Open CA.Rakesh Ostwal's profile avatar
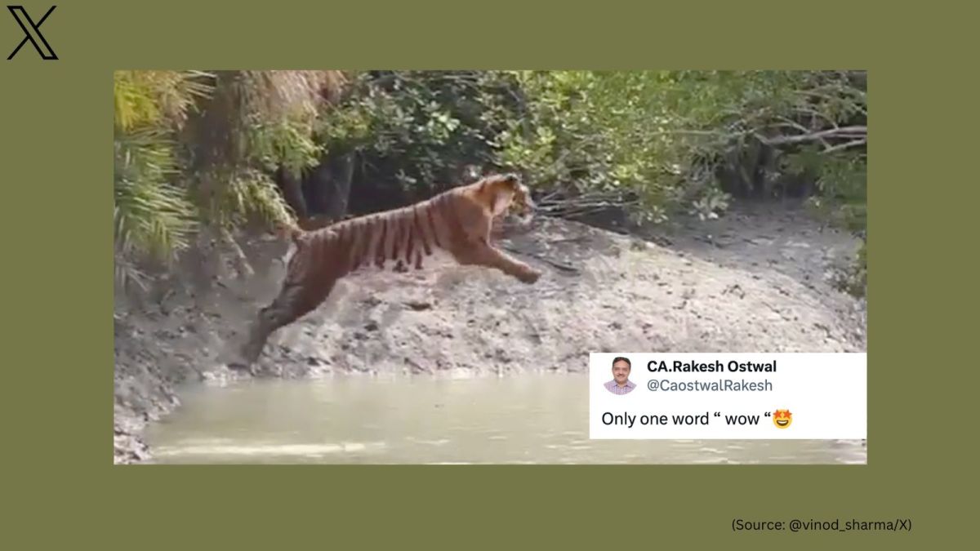Viewport: 980px width, 551px height. [620, 375]
